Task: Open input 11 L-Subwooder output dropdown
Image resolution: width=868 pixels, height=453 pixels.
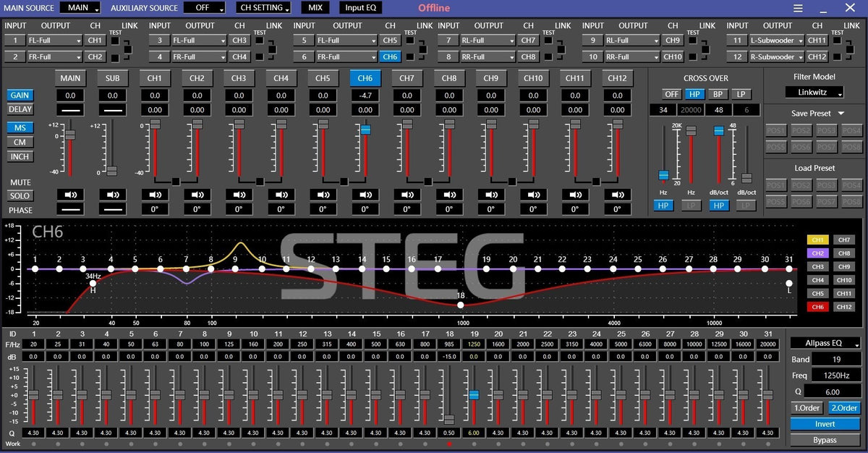Action: 778,41
